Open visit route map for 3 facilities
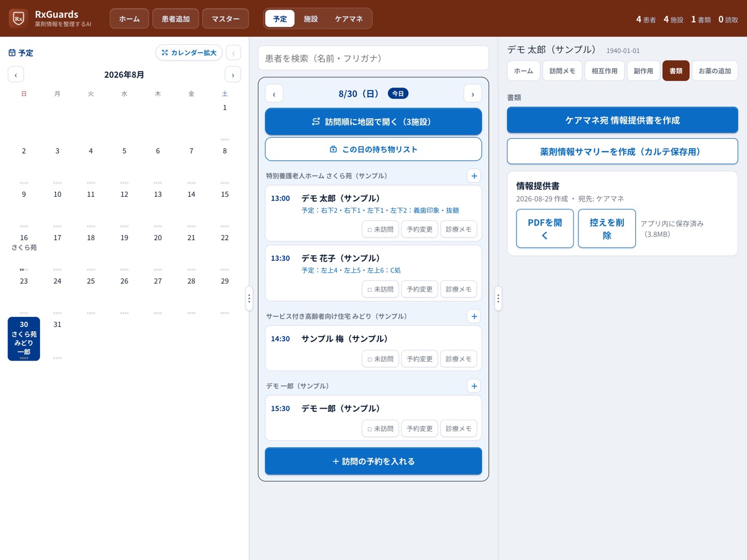Screen dimensions: 747x560 pos(373,122)
